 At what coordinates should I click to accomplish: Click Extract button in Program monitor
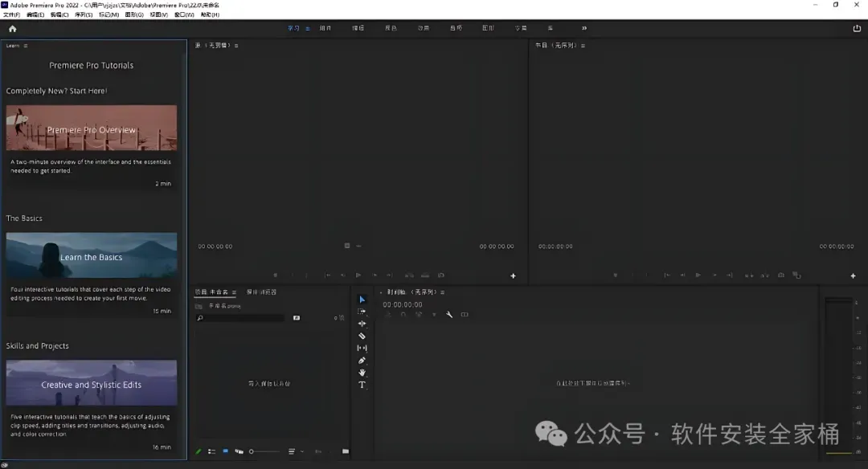point(765,275)
